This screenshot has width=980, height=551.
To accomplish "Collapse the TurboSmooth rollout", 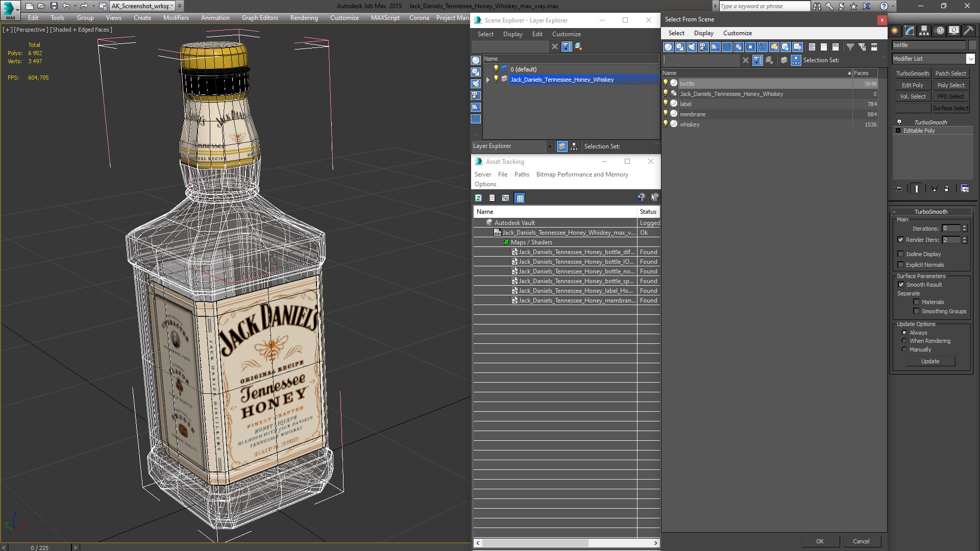I will pos(894,212).
